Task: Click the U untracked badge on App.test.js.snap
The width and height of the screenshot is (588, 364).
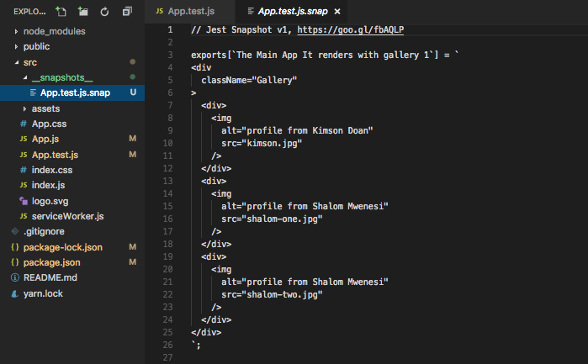Action: point(133,92)
